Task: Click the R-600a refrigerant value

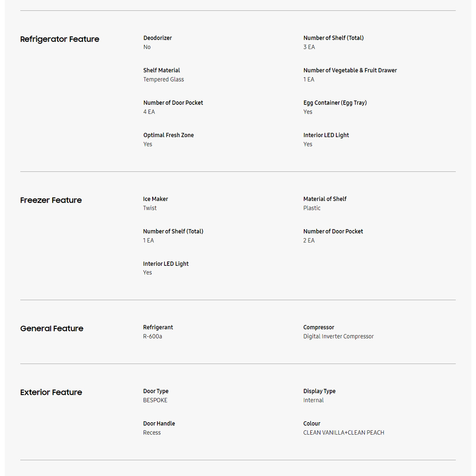Action: pyautogui.click(x=152, y=336)
